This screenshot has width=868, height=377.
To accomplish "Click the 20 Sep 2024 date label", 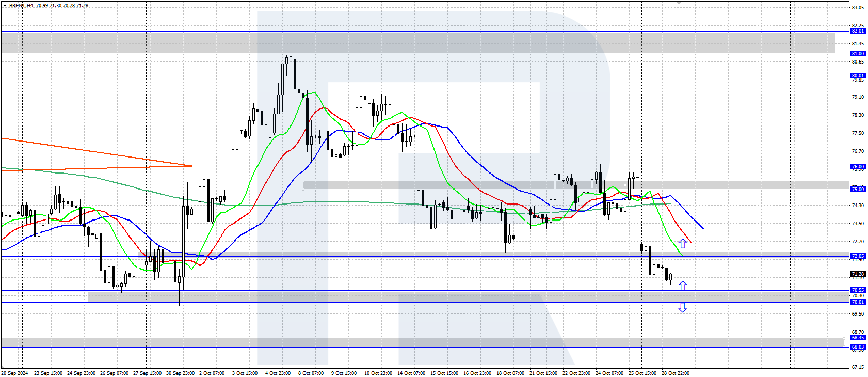I will pyautogui.click(x=14, y=373).
